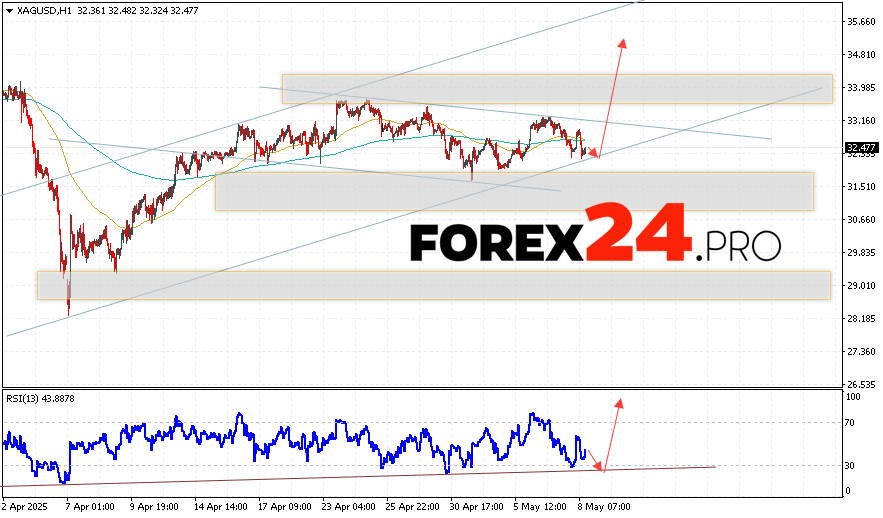Click the RSI 0 level label

(x=849, y=491)
